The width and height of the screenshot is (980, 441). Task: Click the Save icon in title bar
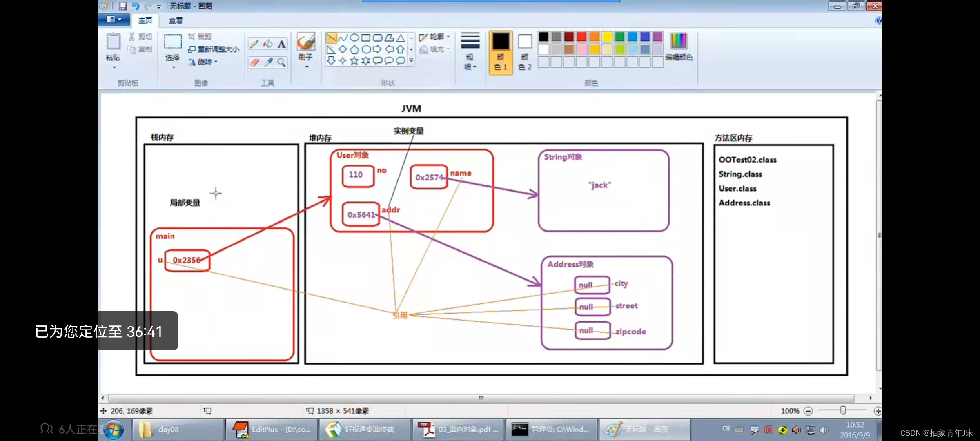(122, 6)
